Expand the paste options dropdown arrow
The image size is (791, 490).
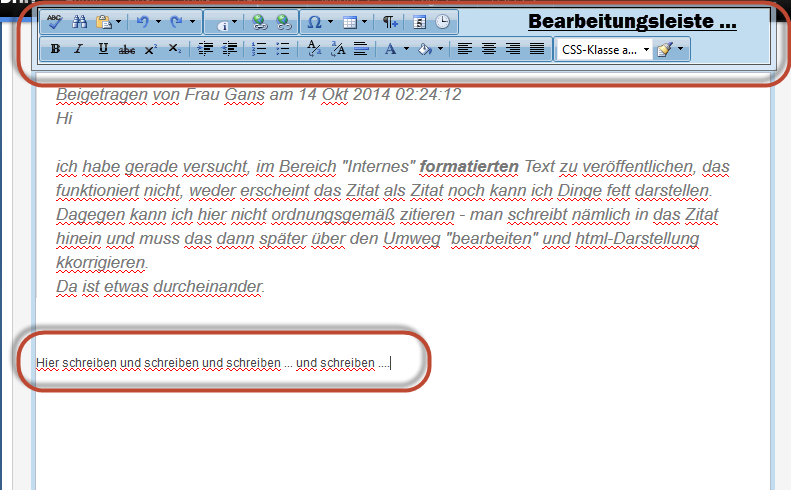(x=119, y=21)
